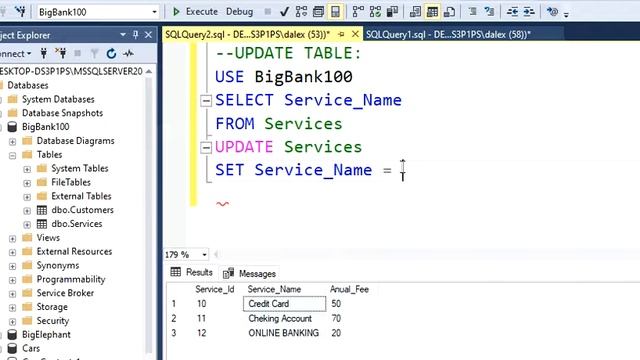
Task: Expand the Views folder node
Action: pyautogui.click(x=13, y=239)
